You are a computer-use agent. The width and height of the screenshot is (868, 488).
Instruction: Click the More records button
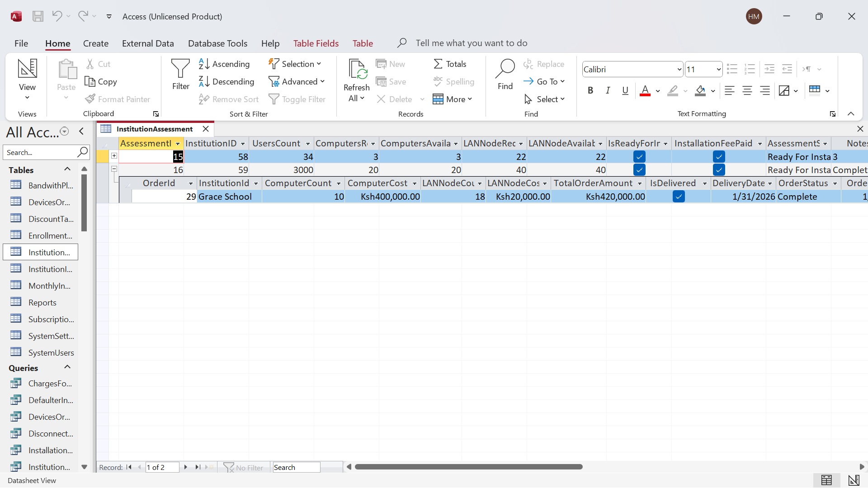pyautogui.click(x=453, y=99)
